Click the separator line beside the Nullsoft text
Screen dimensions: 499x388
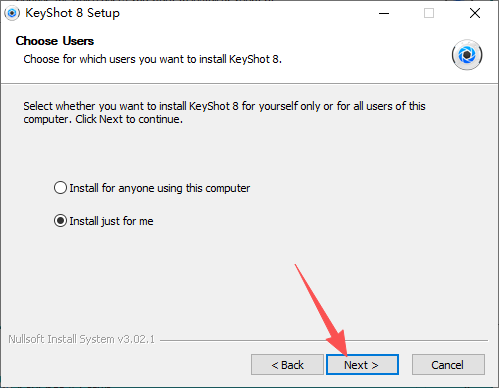[324, 340]
